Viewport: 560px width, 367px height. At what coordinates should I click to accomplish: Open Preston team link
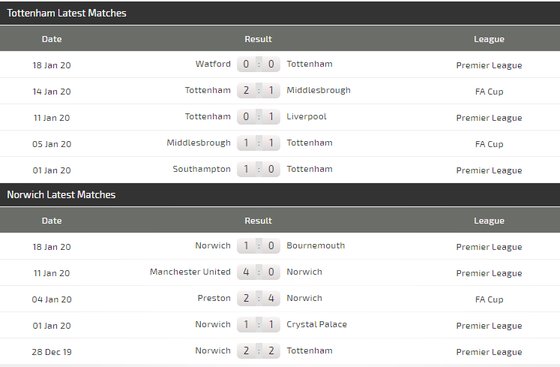[214, 298]
